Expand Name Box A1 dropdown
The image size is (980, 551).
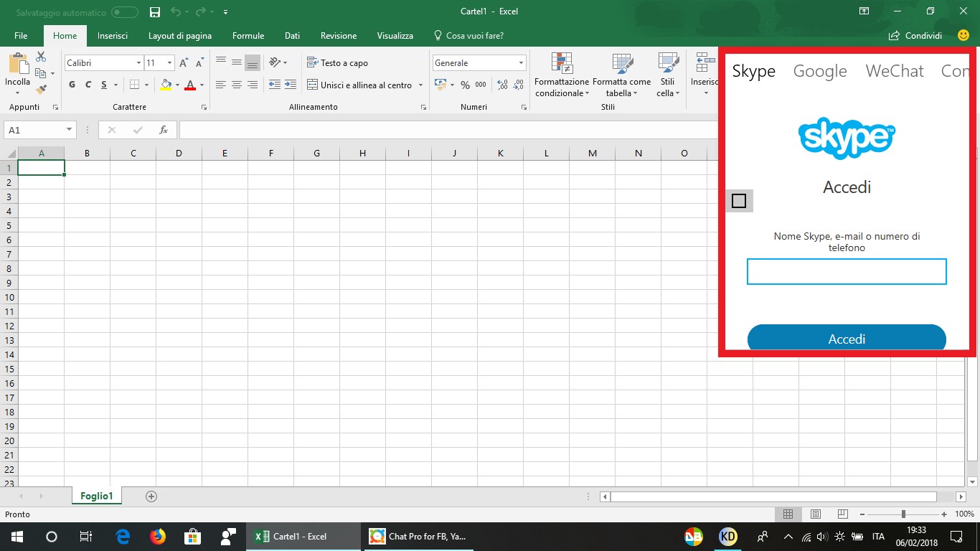70,130
